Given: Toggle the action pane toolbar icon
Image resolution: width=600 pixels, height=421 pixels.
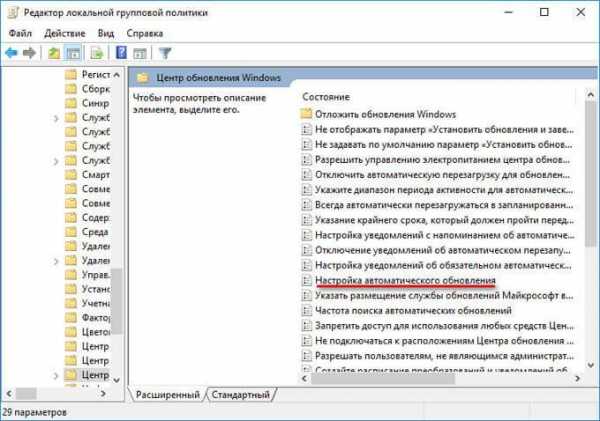Looking at the screenshot, I should (x=140, y=53).
